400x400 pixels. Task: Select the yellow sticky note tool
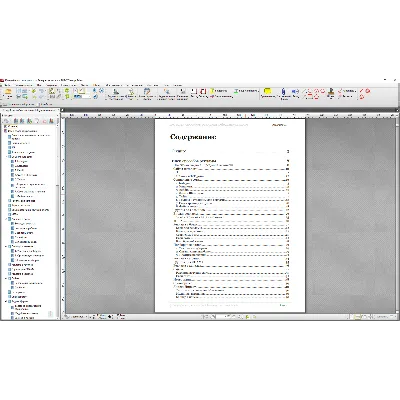[267, 91]
